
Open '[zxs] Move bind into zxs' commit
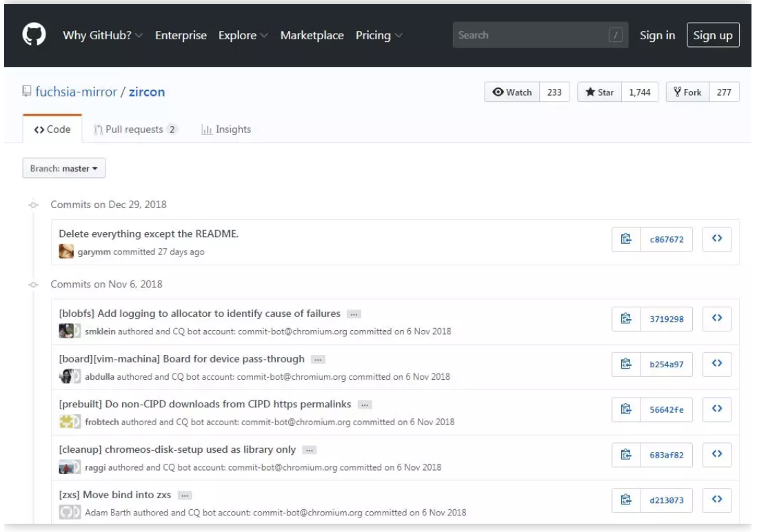tap(115, 494)
